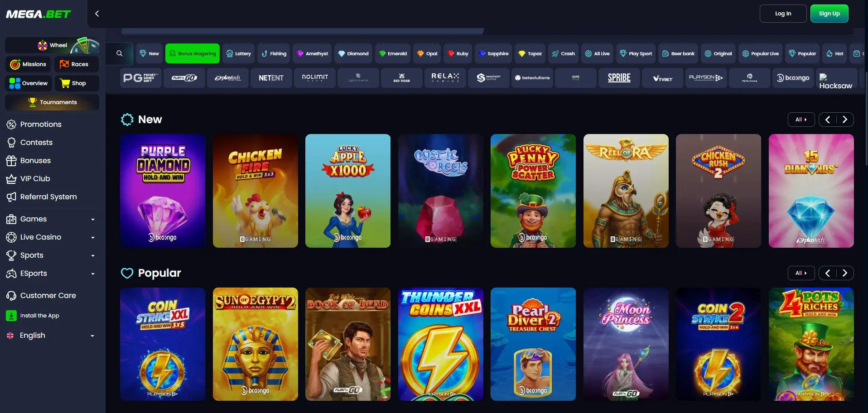Open the Purple Diamond game

163,191
